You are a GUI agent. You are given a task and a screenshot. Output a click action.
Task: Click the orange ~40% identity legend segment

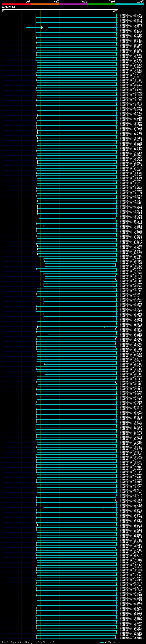[x=45, y=4]
